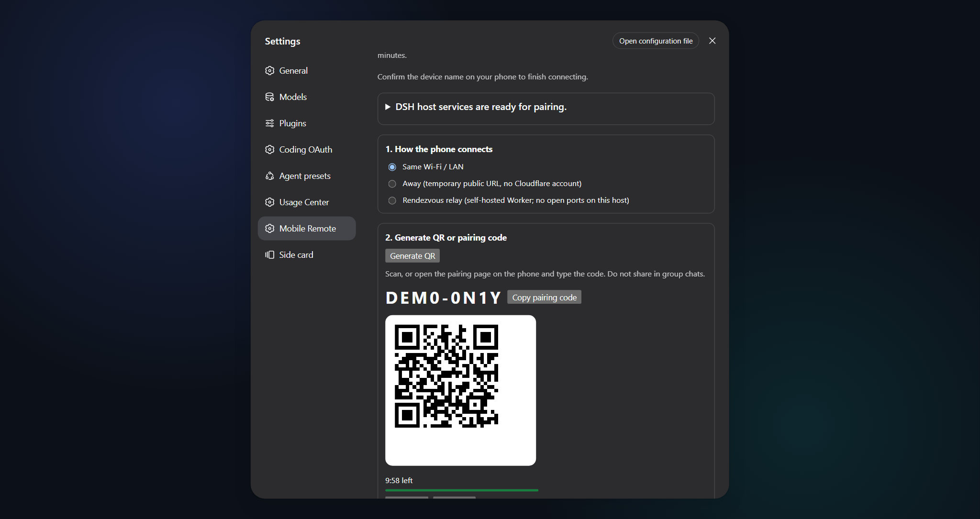This screenshot has width=980, height=519.
Task: Click Copy pairing code button
Action: click(x=544, y=298)
